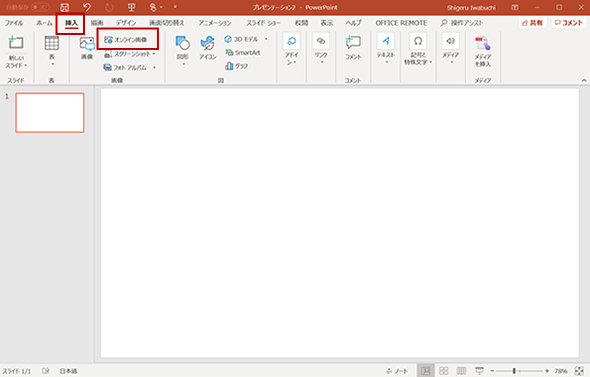This screenshot has height=377, width=590.
Task: Open the メディア audio/video dropdown
Action: (x=451, y=49)
